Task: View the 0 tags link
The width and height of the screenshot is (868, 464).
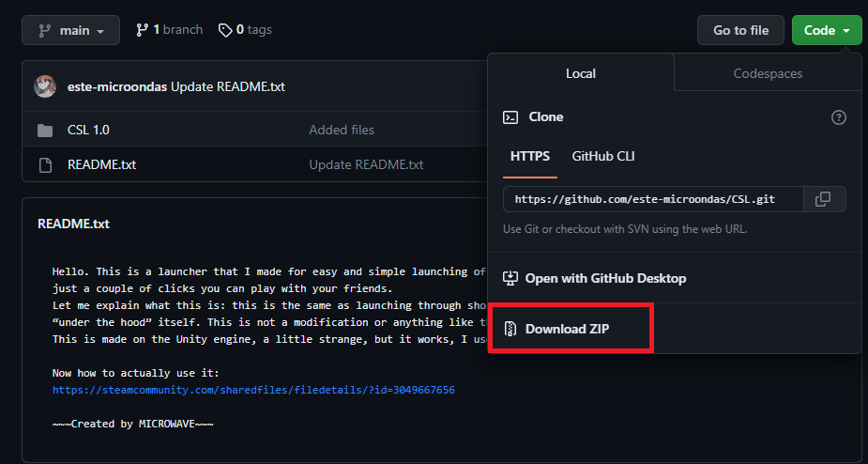Action: [x=245, y=29]
